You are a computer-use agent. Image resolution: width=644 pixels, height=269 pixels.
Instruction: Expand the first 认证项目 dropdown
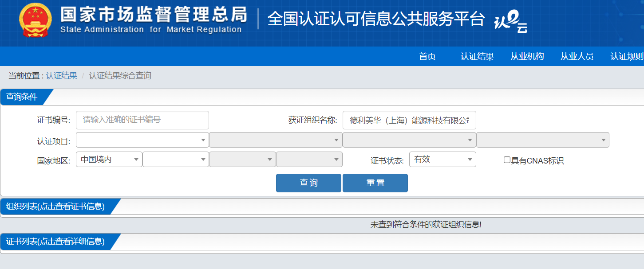click(x=142, y=140)
